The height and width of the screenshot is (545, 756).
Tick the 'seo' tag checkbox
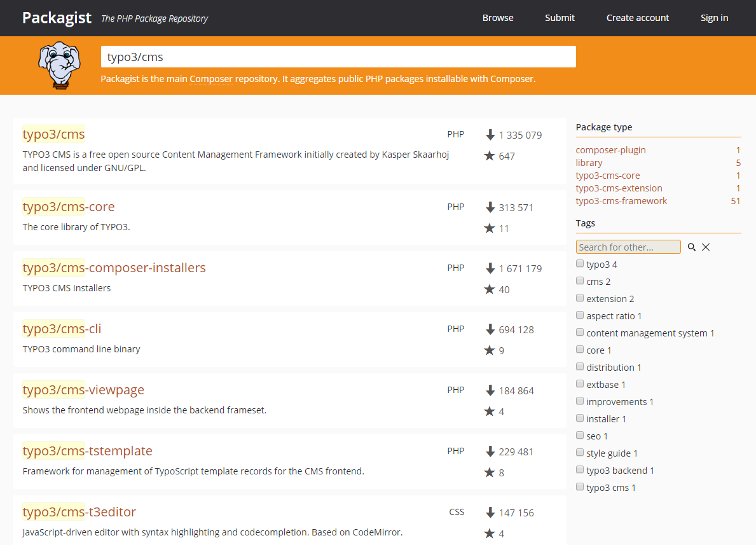coord(580,436)
